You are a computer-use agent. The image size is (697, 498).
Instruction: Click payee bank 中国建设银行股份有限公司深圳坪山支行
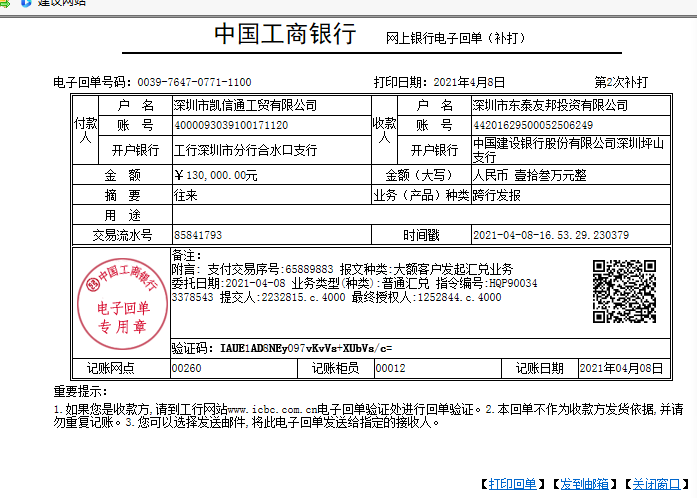(568, 150)
